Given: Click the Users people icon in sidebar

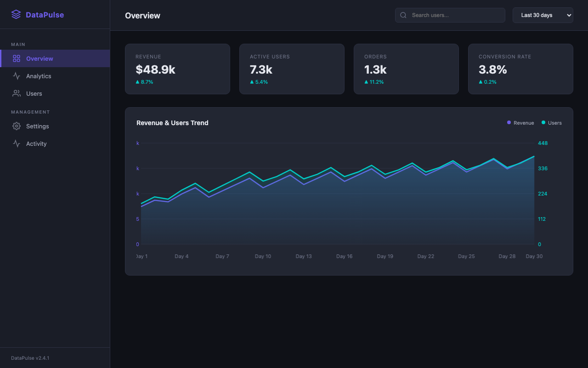Looking at the screenshot, I should 17,93.
